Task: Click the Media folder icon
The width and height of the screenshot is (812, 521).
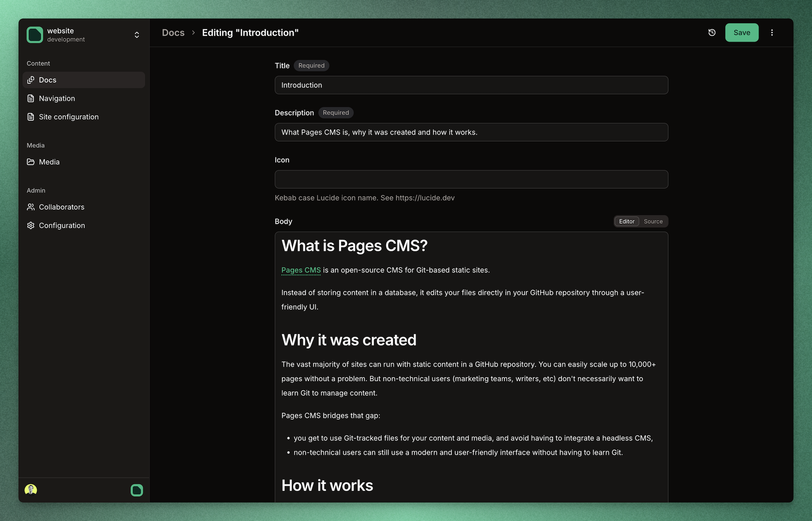Action: (x=31, y=162)
